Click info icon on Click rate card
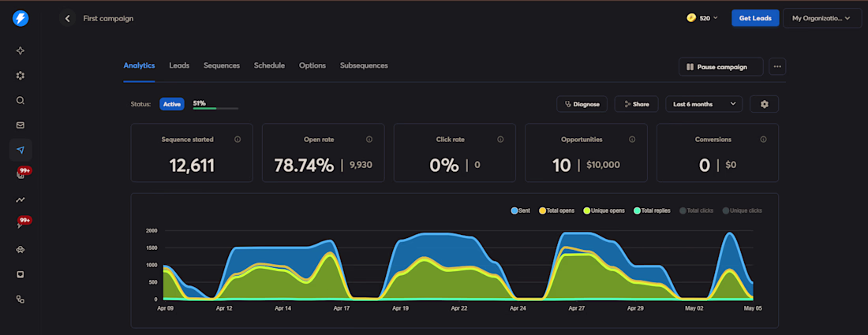The image size is (868, 335). coord(500,140)
